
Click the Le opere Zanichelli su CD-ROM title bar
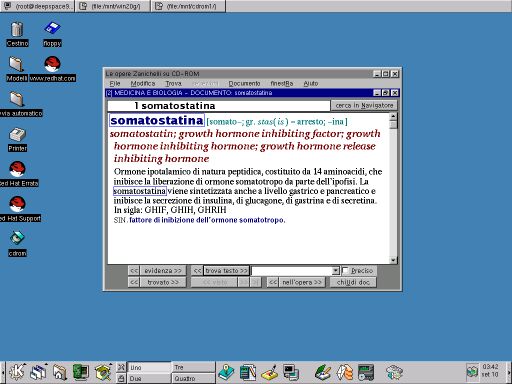point(238,74)
